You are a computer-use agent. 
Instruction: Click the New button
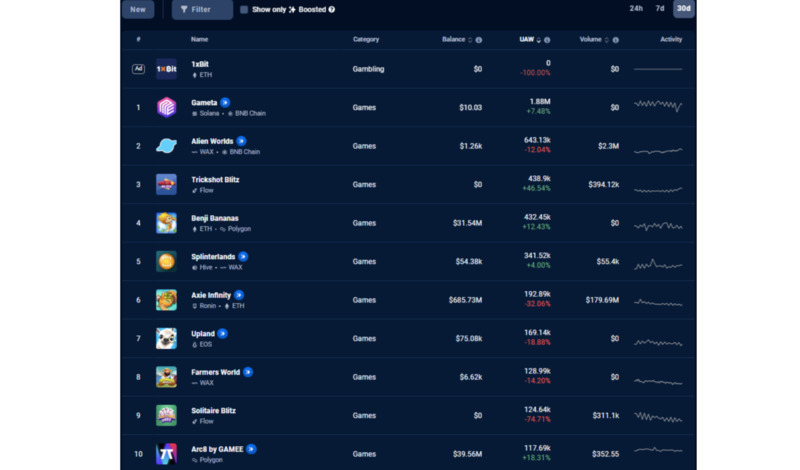point(138,9)
